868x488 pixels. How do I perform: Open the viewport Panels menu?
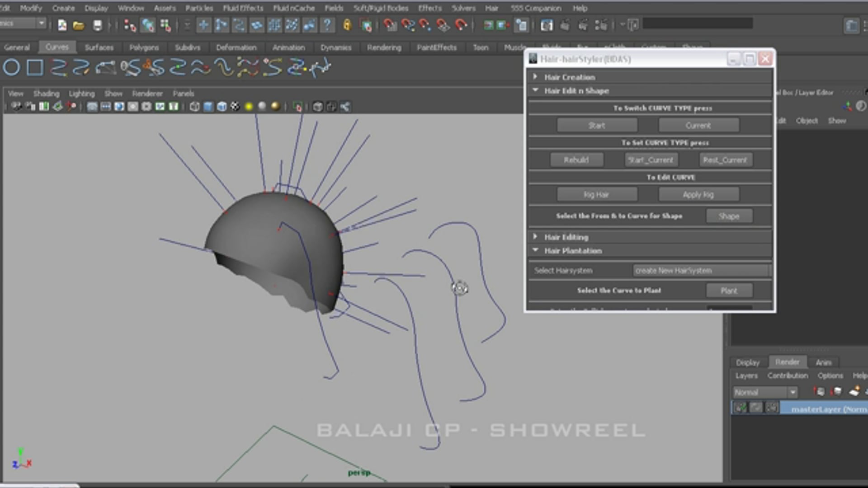point(183,94)
